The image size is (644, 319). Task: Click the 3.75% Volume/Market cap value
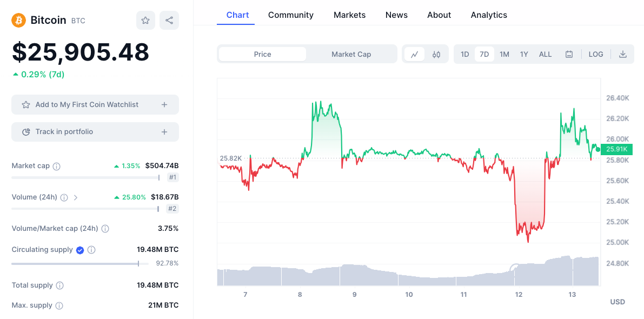[168, 228]
